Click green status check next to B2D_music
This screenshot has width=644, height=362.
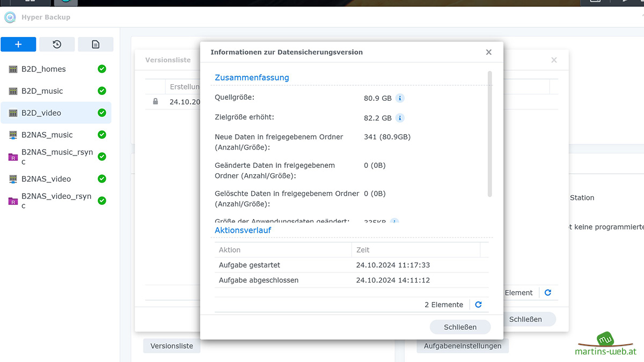click(x=102, y=91)
